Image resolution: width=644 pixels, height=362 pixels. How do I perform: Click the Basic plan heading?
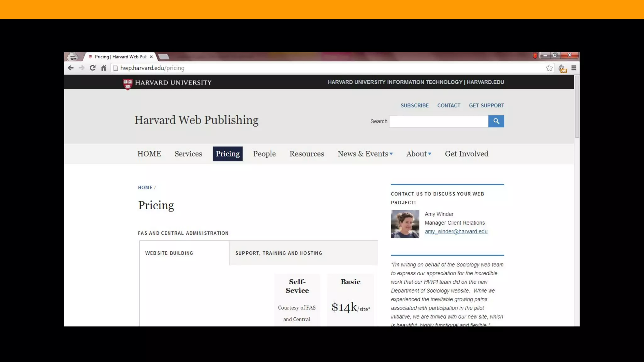click(351, 282)
